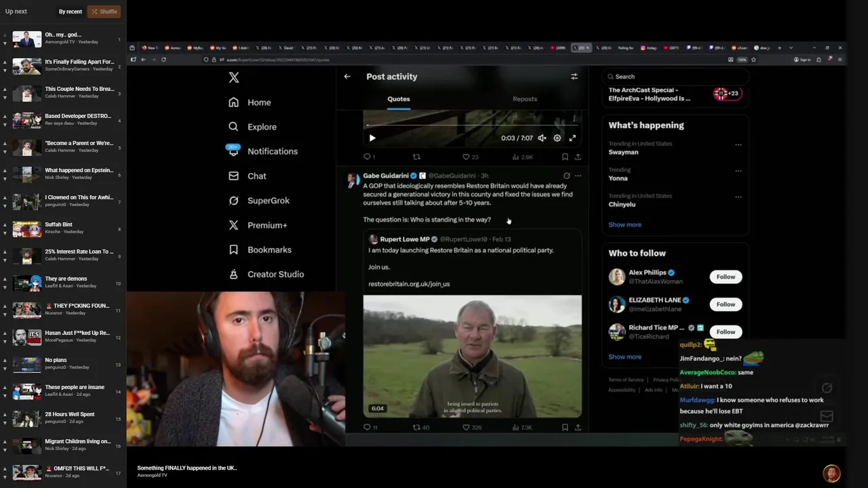This screenshot has width=868, height=488.
Task: Open the Notifications bell icon
Action: tap(233, 151)
